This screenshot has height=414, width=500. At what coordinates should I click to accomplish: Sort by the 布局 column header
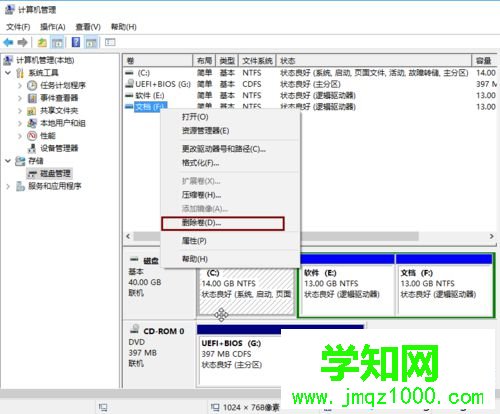(x=204, y=61)
